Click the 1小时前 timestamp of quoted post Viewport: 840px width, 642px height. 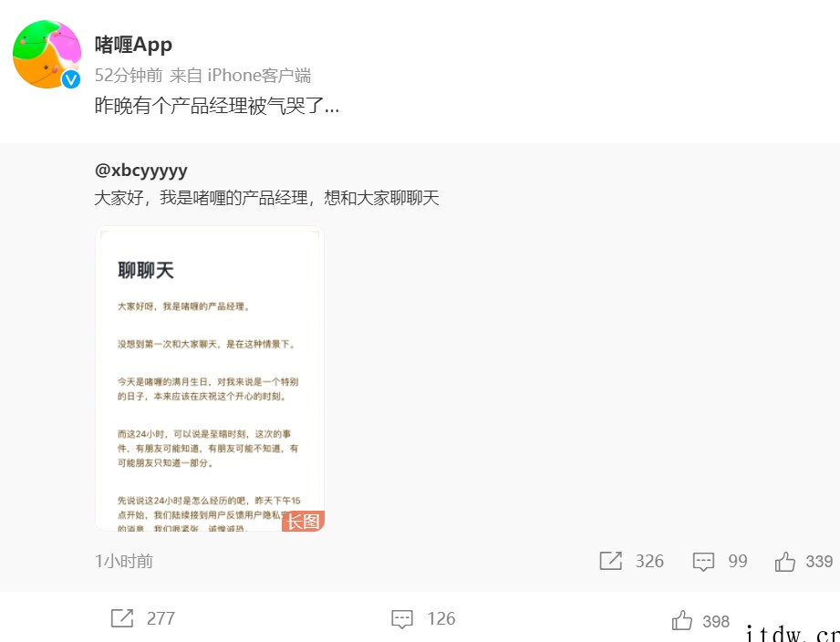124,561
